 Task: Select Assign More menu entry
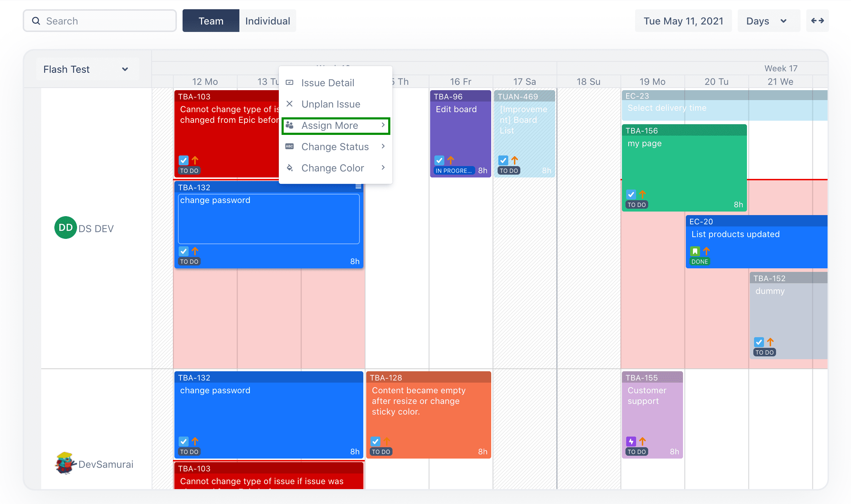[x=336, y=126]
